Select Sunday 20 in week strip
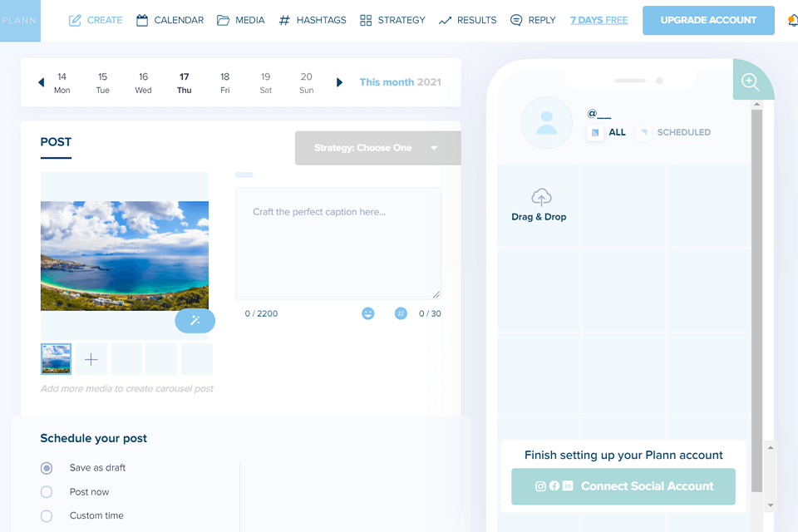Viewport: 798px width, 532px height. (x=307, y=83)
